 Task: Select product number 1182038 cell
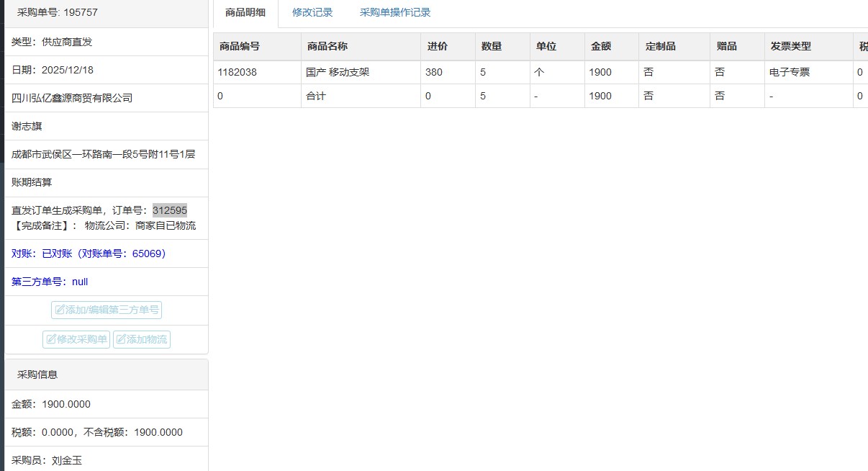click(x=237, y=72)
